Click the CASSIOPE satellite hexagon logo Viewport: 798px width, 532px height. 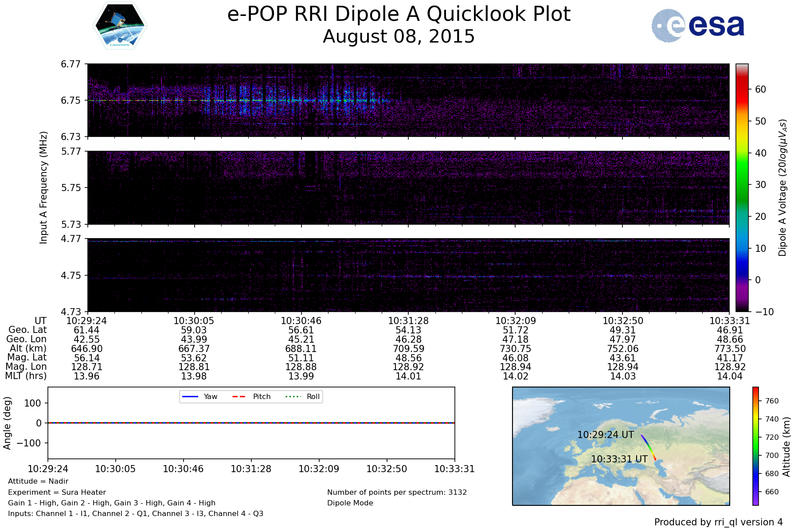120,25
